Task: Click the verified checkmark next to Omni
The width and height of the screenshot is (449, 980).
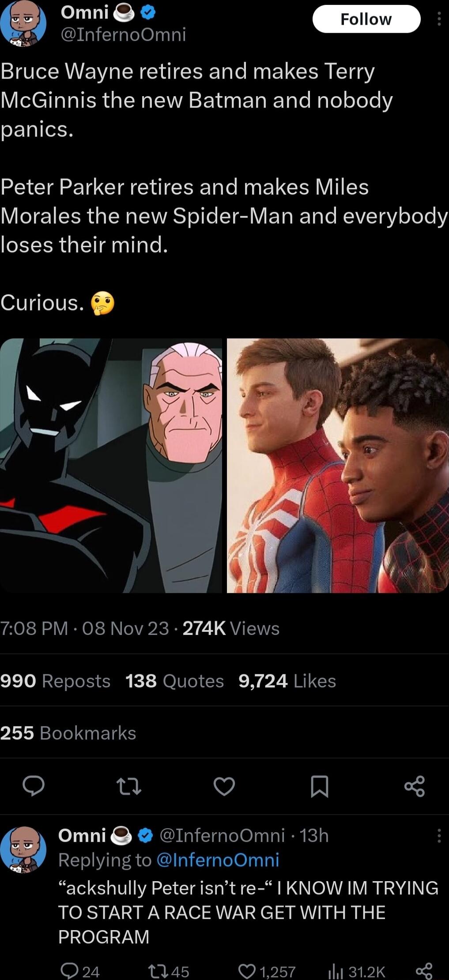Action: coord(146,13)
